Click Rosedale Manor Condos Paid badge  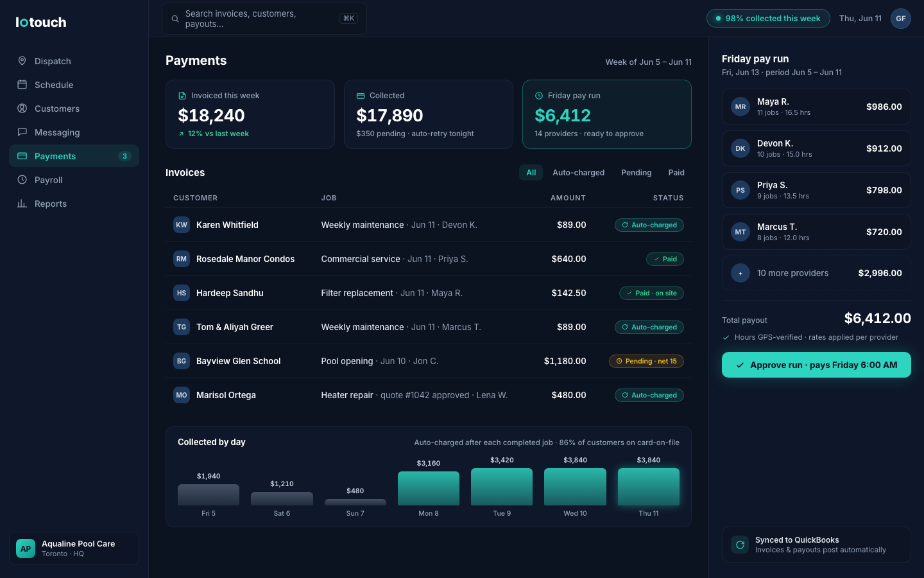tap(665, 259)
